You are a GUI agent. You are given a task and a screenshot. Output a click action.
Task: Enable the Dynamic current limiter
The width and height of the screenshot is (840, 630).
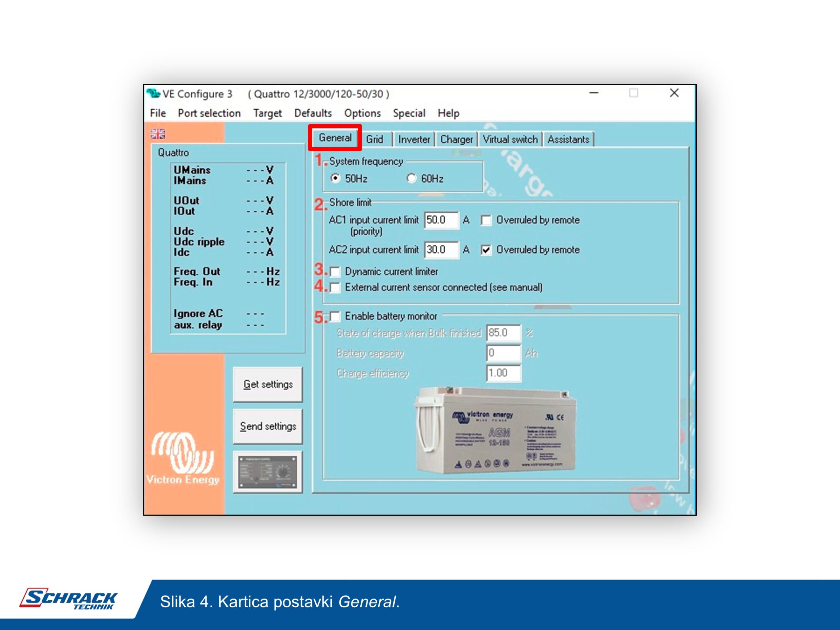tap(335, 272)
